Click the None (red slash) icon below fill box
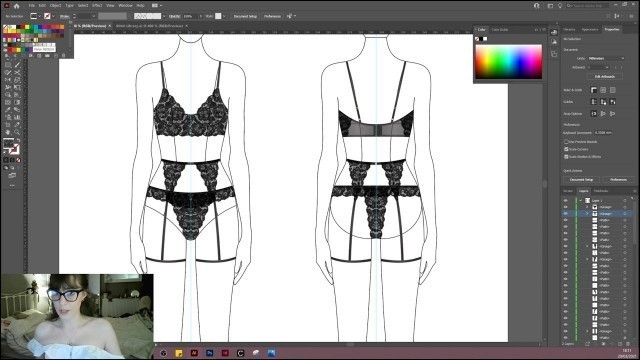The height and width of the screenshot is (360, 640). (x=18, y=160)
